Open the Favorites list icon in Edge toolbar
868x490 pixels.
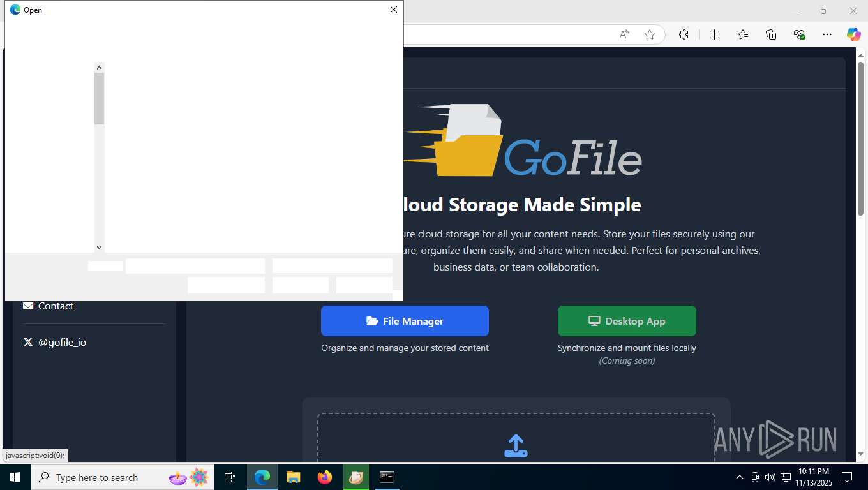[x=743, y=34]
